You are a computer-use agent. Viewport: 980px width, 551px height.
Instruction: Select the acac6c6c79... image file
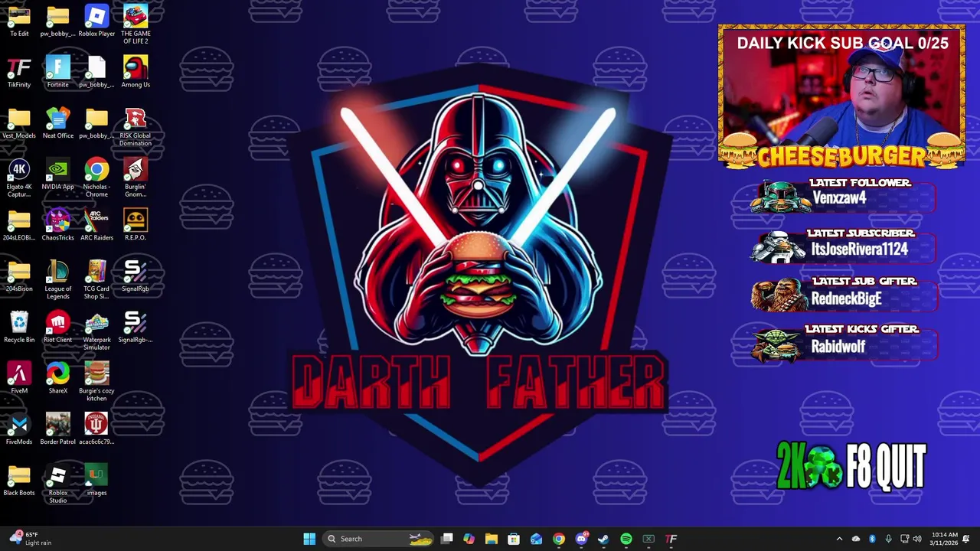point(96,429)
